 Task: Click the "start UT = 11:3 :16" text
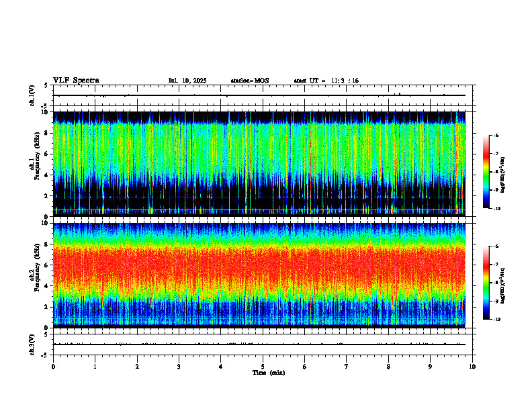326,81
